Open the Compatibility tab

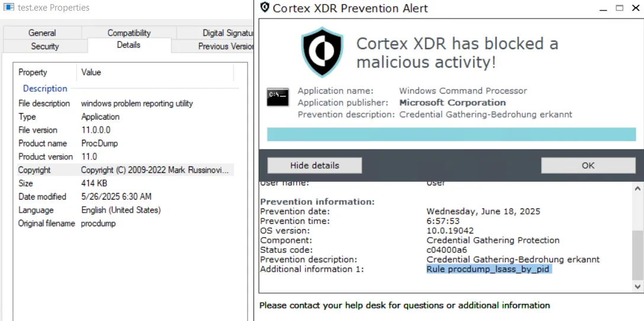pos(129,33)
